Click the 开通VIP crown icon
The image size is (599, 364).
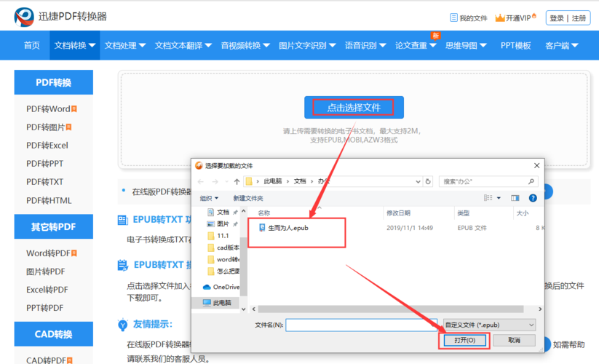[x=500, y=17]
